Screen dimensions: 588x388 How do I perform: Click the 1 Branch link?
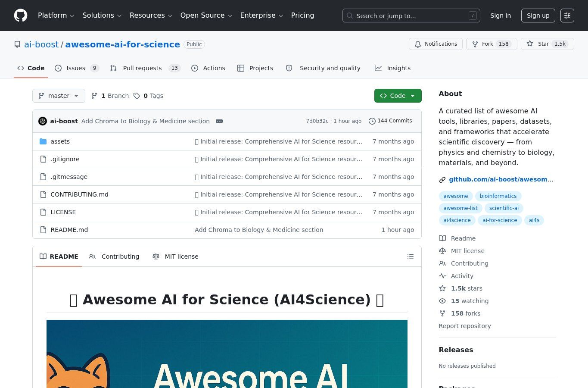[x=110, y=96]
